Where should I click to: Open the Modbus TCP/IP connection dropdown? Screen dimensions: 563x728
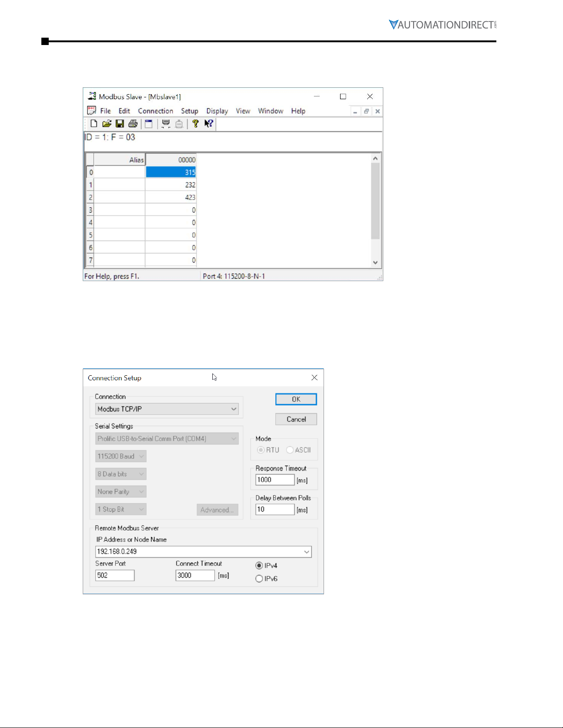tap(167, 409)
